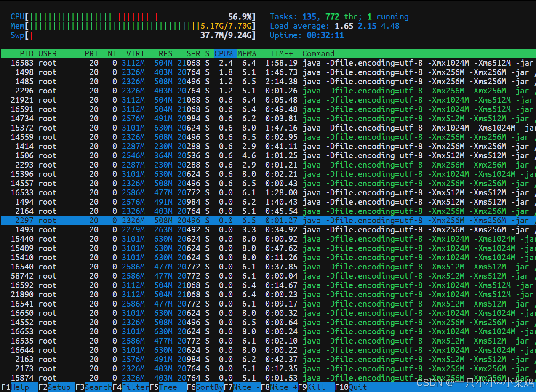Sort by the Command column header
The image size is (536, 392).
318,53
